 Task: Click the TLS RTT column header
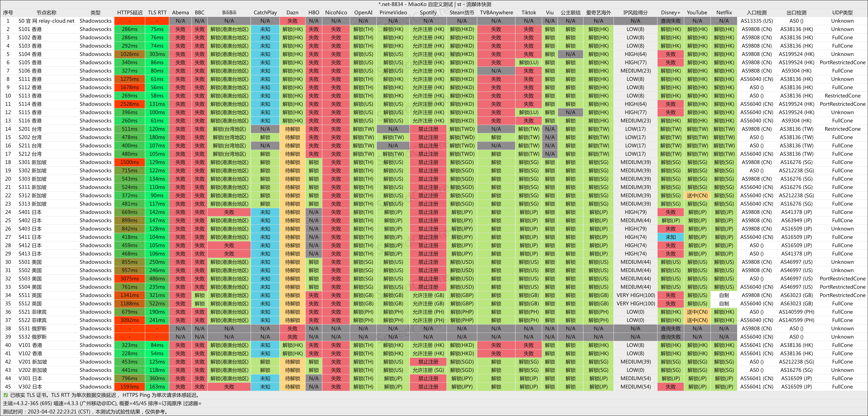pos(157,12)
